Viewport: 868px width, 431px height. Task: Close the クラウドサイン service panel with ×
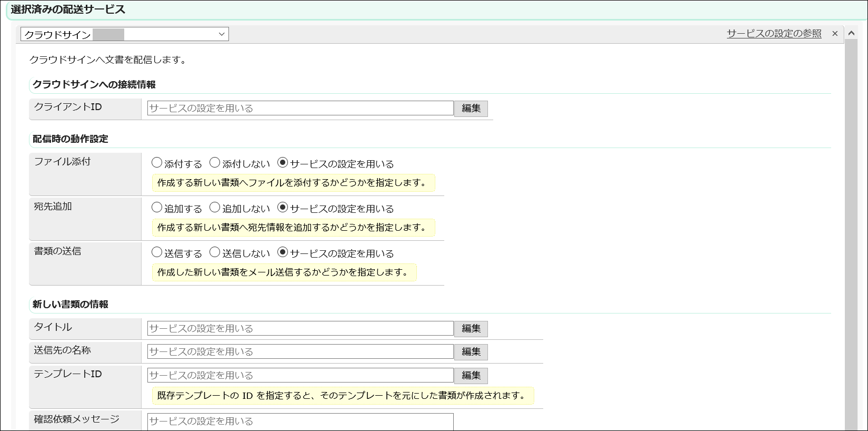835,34
